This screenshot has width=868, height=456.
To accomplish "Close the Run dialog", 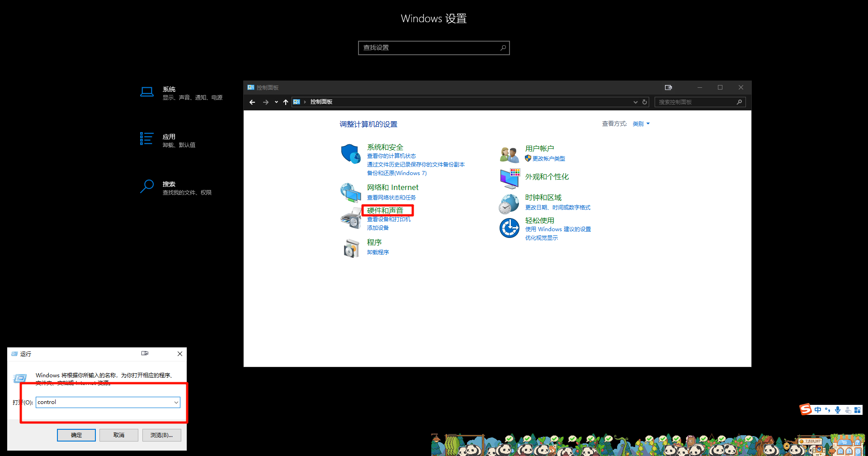I will tap(180, 354).
